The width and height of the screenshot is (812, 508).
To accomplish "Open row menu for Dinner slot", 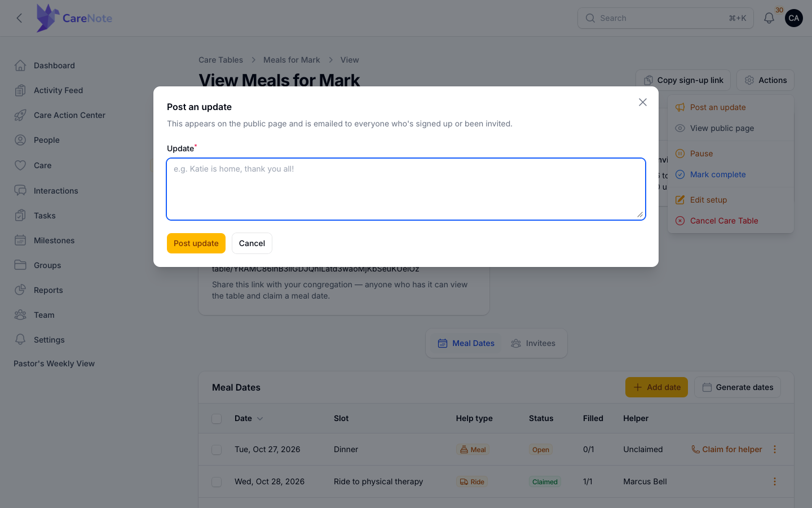I will tap(775, 449).
